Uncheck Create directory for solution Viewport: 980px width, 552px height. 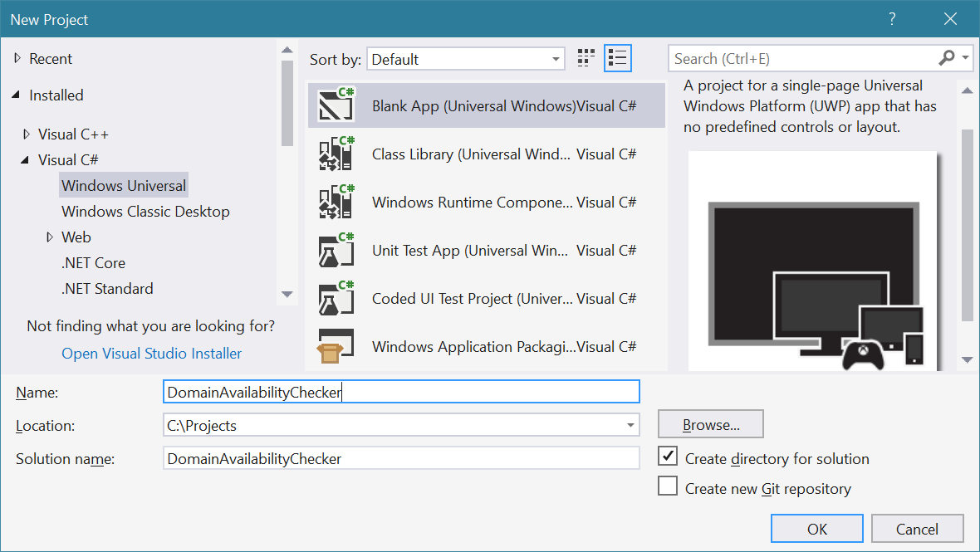point(668,457)
